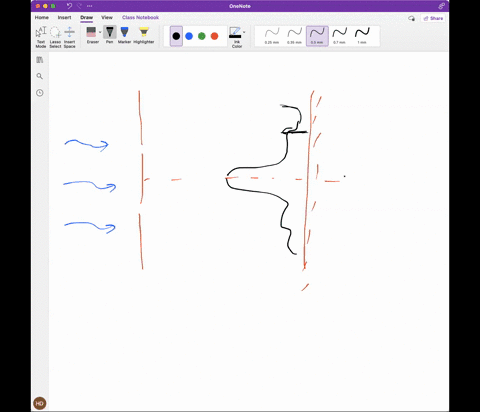Open the search sidebar icon
The width and height of the screenshot is (480, 412).
(40, 76)
